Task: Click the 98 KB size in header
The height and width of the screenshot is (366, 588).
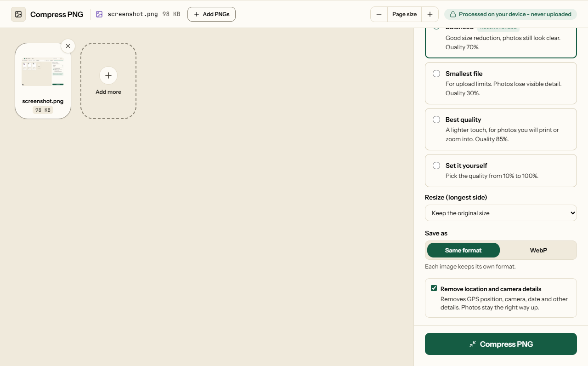Action: coord(171,14)
